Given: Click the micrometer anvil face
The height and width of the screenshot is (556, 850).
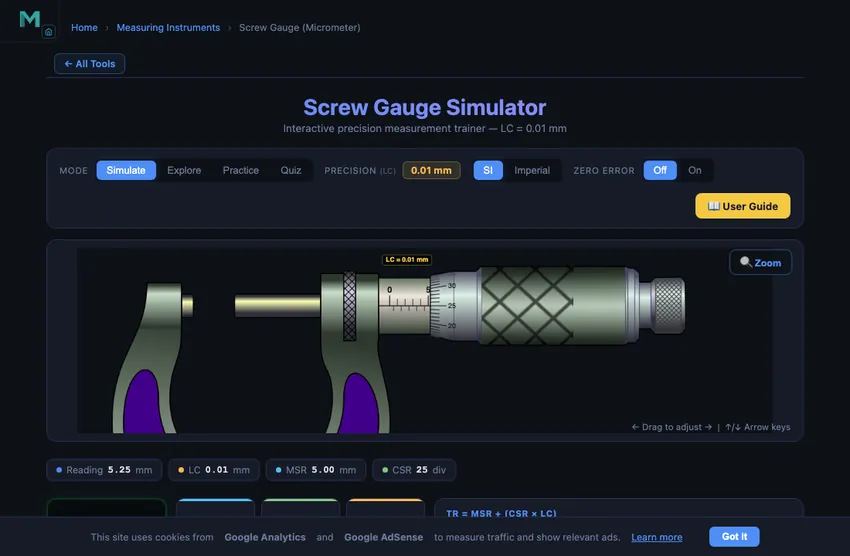Looking at the screenshot, I should click(188, 306).
